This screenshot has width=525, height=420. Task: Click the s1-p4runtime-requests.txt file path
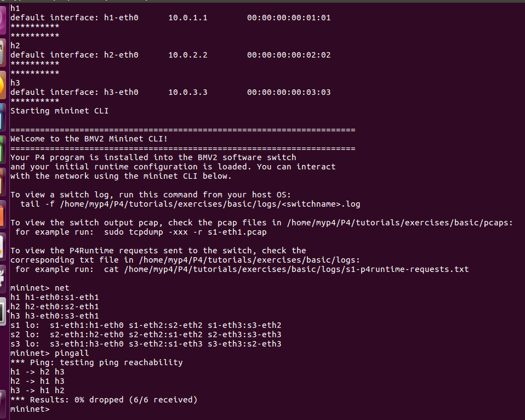pyautogui.click(x=296, y=269)
